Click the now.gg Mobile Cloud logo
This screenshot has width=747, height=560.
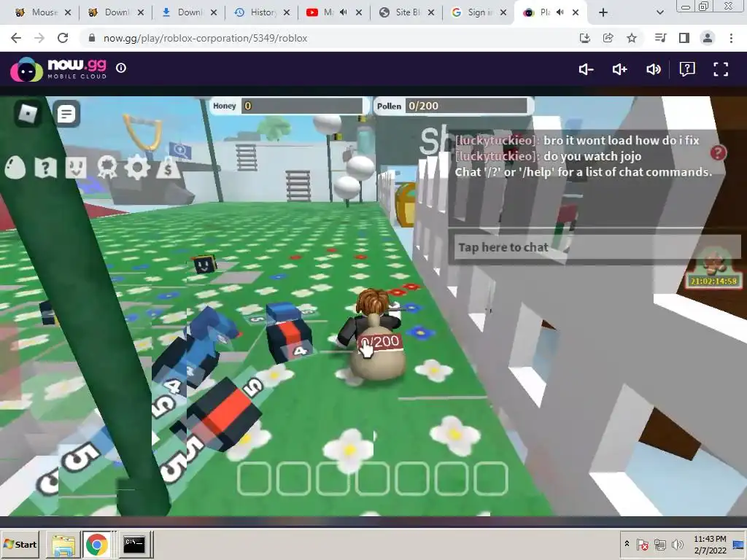coord(58,69)
